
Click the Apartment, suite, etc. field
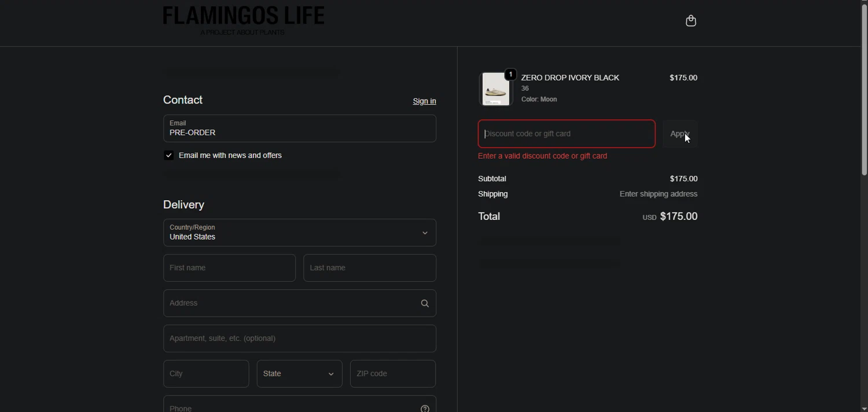click(300, 339)
